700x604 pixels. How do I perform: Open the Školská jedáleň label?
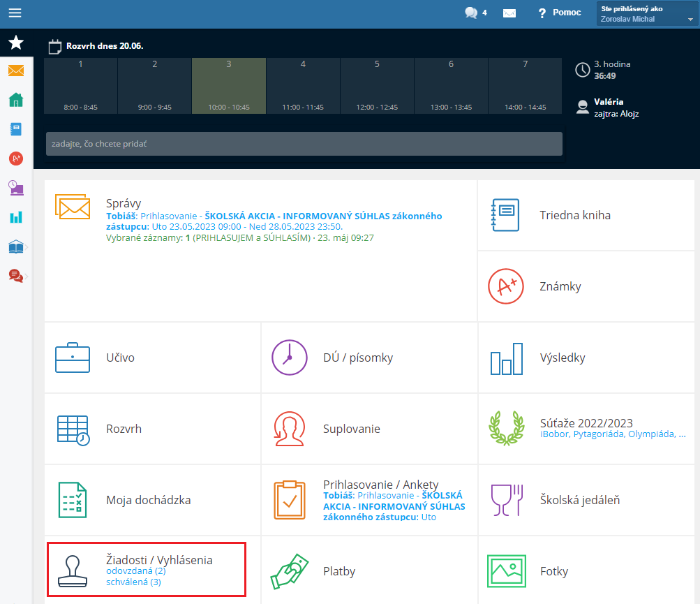(580, 500)
